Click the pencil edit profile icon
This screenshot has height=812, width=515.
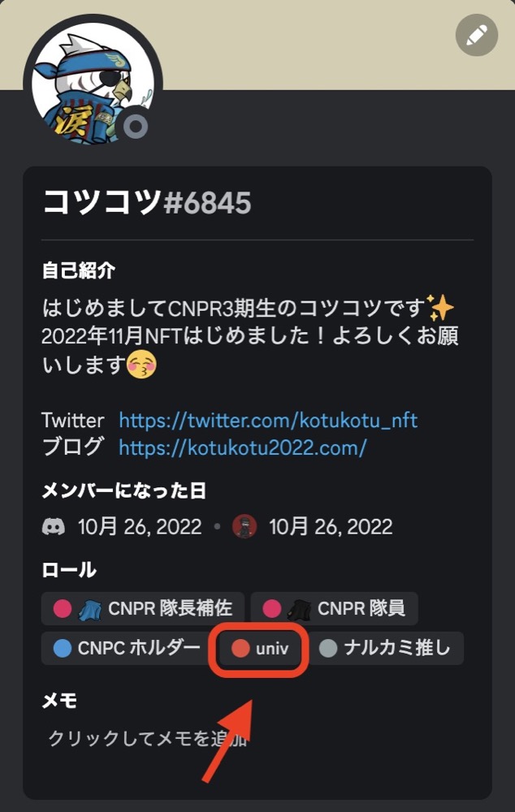click(476, 35)
